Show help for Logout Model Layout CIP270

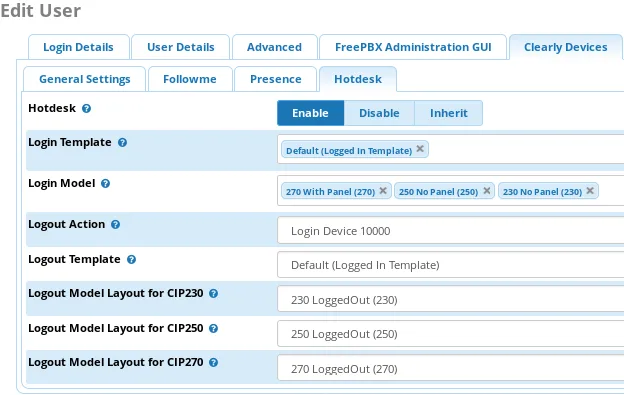point(214,363)
